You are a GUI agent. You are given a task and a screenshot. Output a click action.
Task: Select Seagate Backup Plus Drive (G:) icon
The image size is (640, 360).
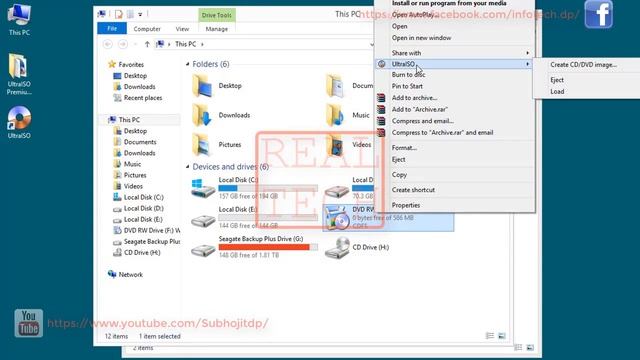click(x=203, y=250)
